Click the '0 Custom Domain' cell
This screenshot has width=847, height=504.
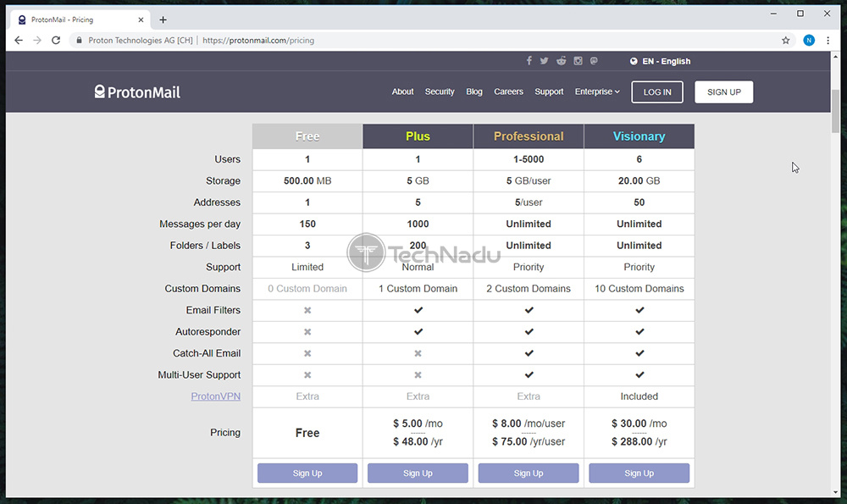(307, 289)
